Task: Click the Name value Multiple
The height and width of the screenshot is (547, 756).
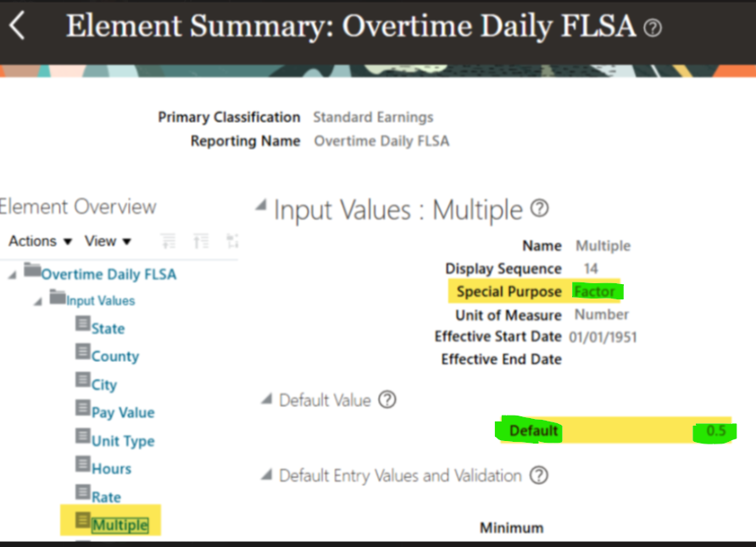Action: pos(603,246)
